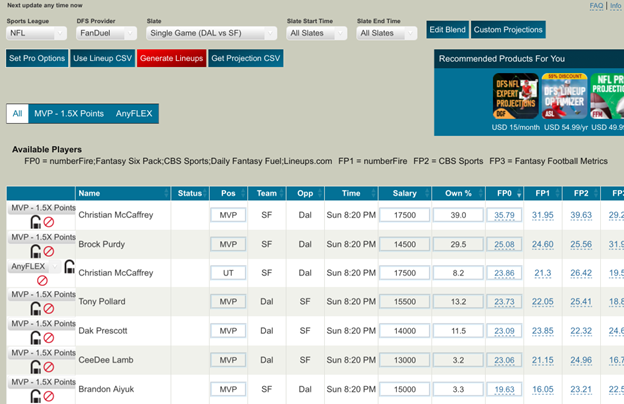Sort table by Salary column

(x=404, y=193)
